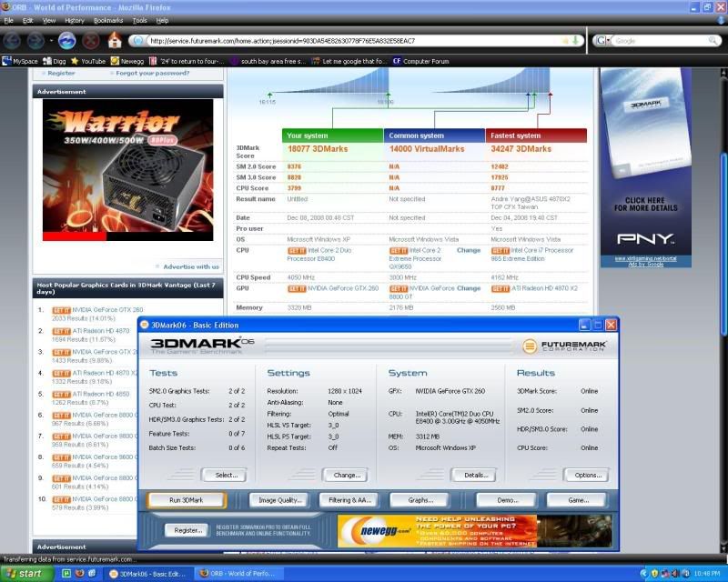This screenshot has height=582, width=728.
Task: Click the Stop loading icon
Action: pos(91,41)
